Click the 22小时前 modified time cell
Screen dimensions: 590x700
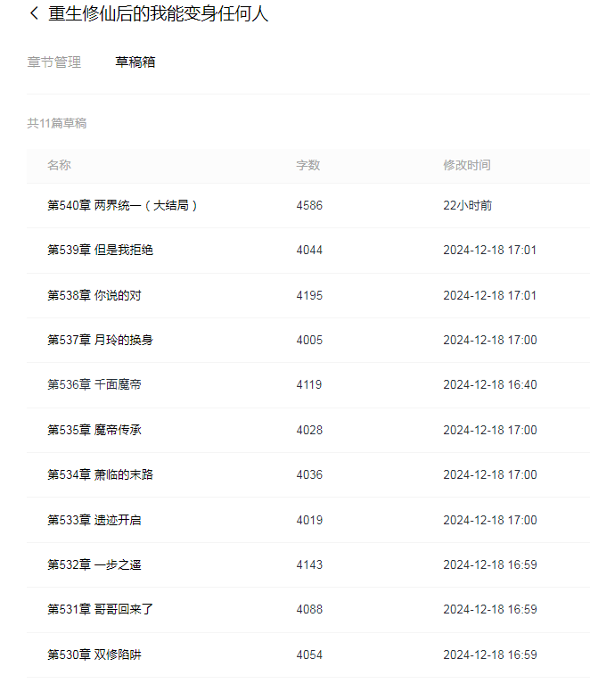(467, 205)
